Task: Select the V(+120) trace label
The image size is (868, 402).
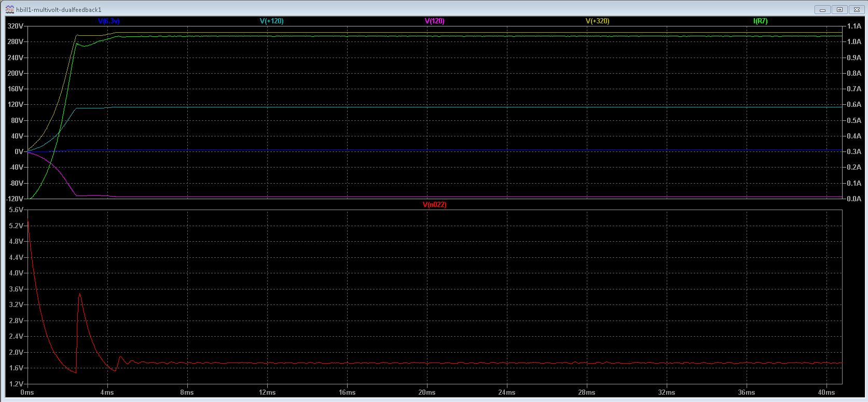Action: (271, 21)
